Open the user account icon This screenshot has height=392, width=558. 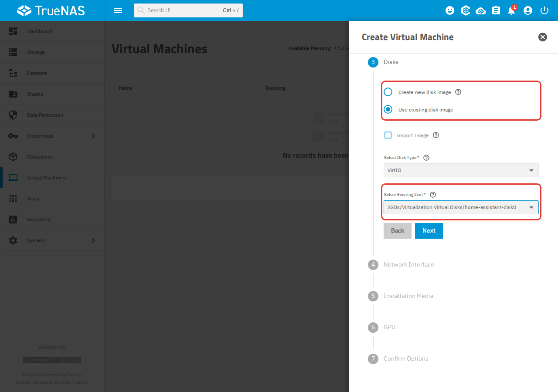[x=528, y=10]
